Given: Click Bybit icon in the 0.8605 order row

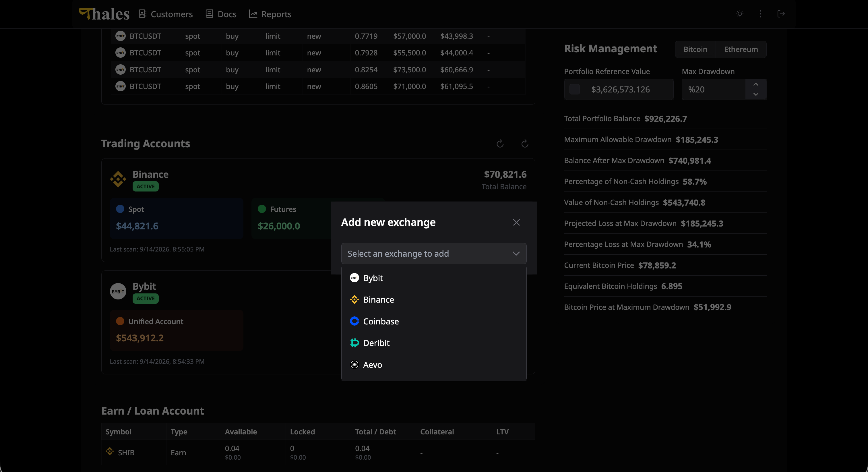Looking at the screenshot, I should 120,86.
